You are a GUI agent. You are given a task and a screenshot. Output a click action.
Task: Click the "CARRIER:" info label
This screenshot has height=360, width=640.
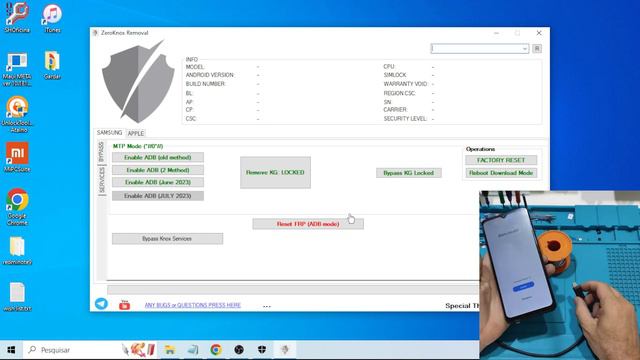point(395,109)
